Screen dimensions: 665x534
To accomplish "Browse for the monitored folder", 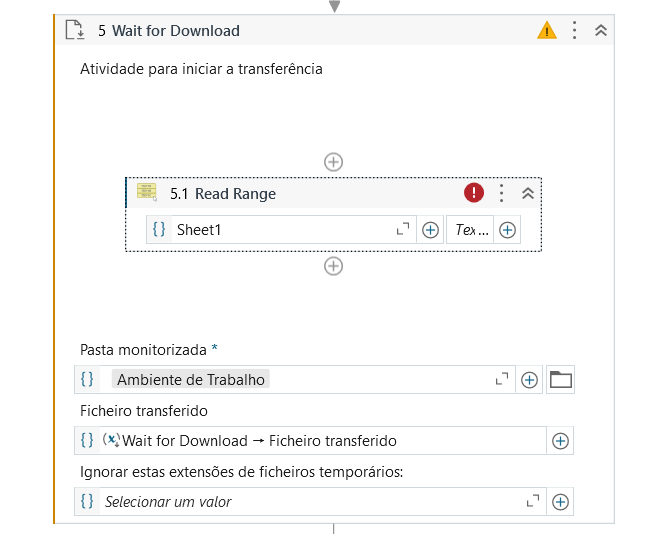I will point(561,380).
